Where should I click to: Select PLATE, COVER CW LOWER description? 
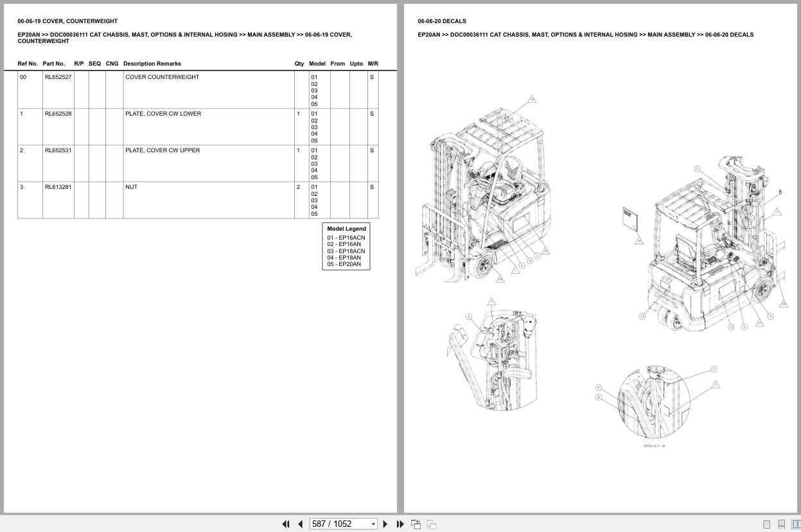[163, 114]
